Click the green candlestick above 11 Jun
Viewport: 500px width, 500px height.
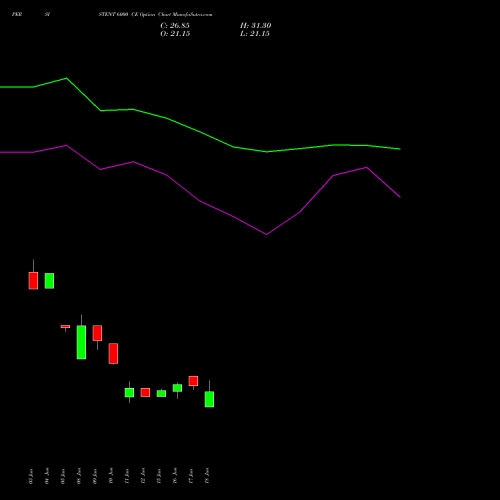click(129, 392)
